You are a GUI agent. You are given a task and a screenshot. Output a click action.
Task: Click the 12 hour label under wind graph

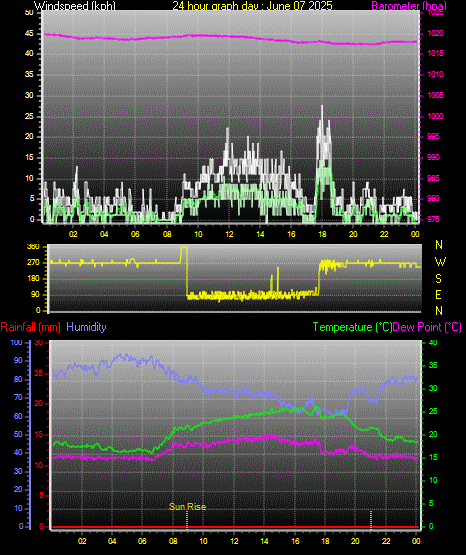point(229,234)
